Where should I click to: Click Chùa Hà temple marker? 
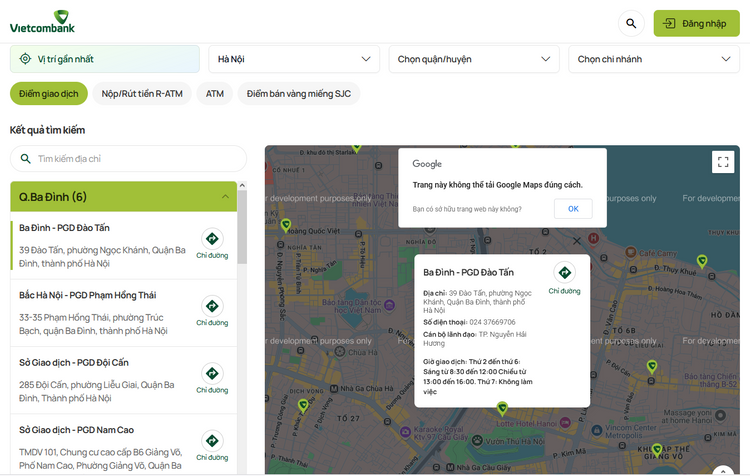coord(340,352)
